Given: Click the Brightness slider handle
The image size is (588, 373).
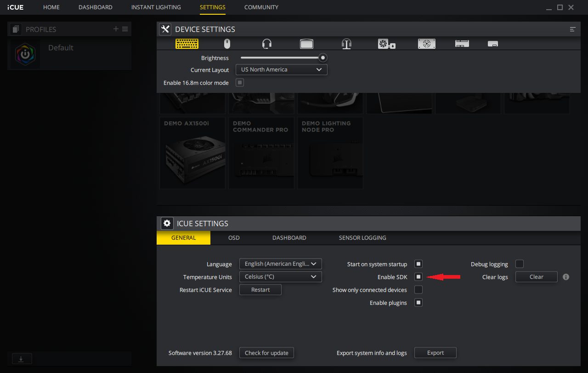Looking at the screenshot, I should click(323, 57).
